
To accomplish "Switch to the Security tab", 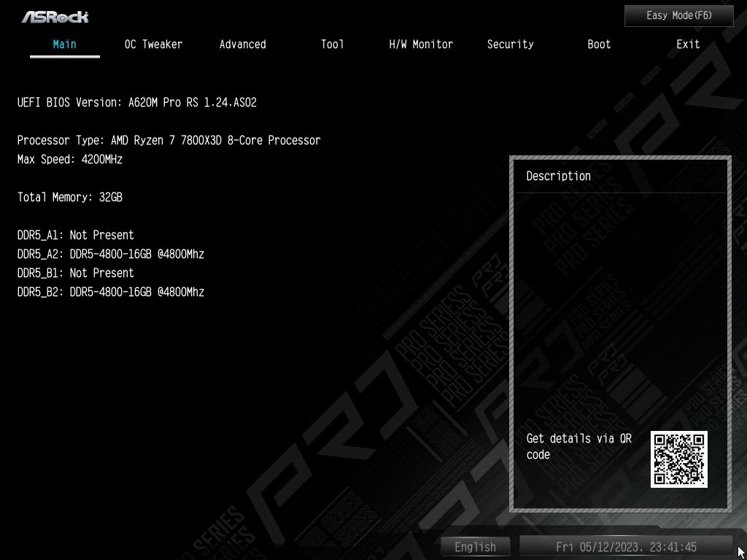I will [x=510, y=44].
